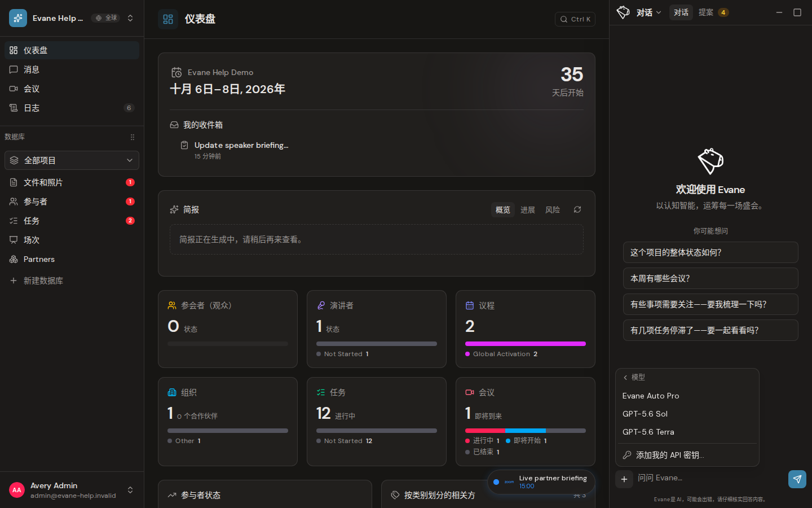Click the 演讲者 card icon

(321, 305)
